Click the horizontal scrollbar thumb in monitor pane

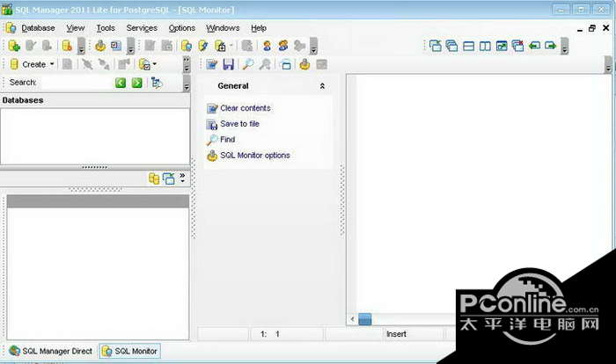point(364,319)
